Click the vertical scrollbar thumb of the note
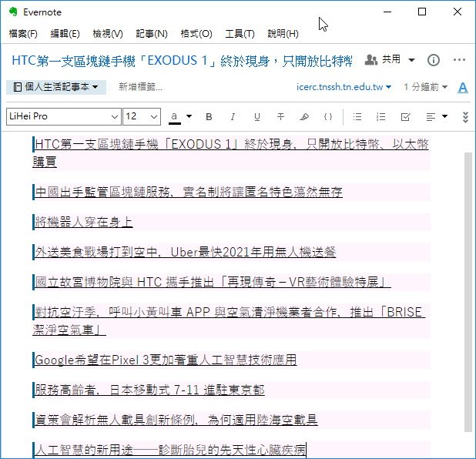476x459 pixels. pos(468,292)
